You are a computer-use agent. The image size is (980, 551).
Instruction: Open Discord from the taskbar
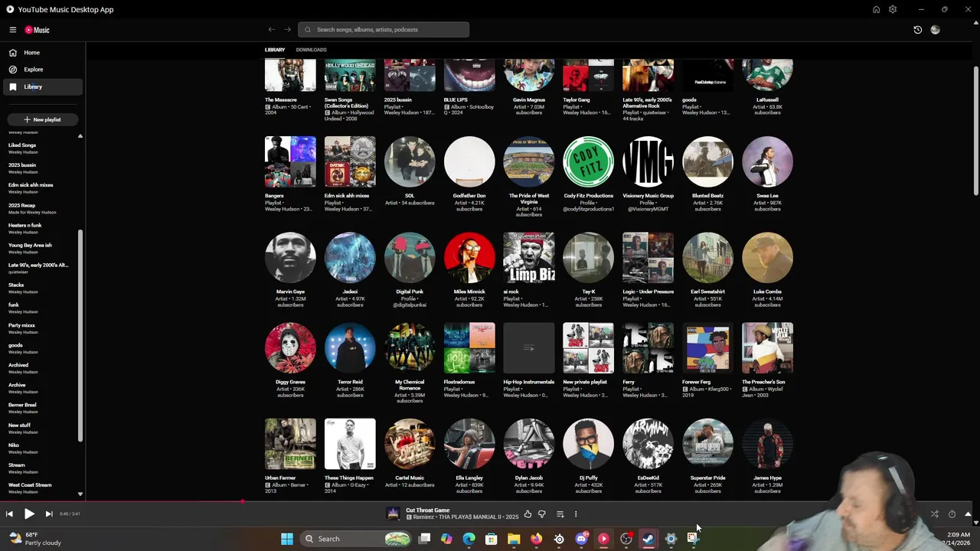[581, 539]
